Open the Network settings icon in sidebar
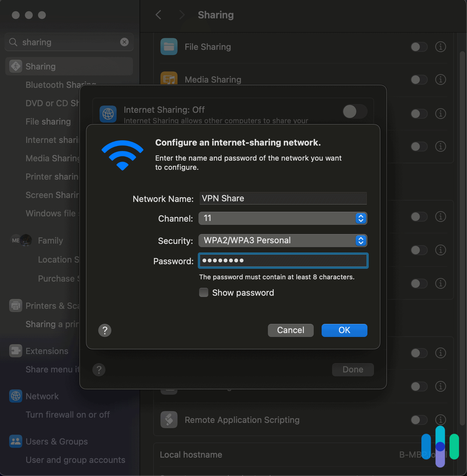The image size is (467, 476). (x=15, y=396)
